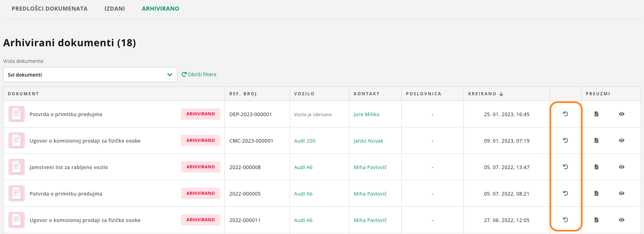Switch to Predlošci dokumenata tab
This screenshot has height=234, width=644.
(x=49, y=8)
